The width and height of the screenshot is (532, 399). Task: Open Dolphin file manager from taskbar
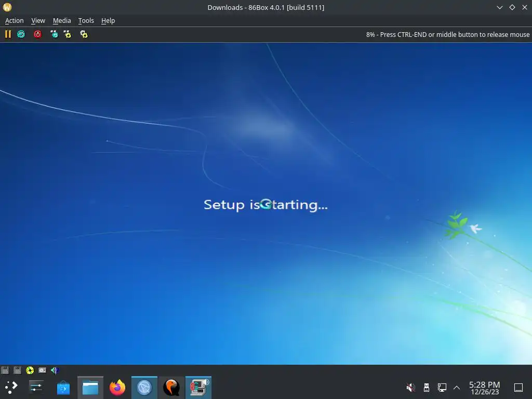coord(90,388)
